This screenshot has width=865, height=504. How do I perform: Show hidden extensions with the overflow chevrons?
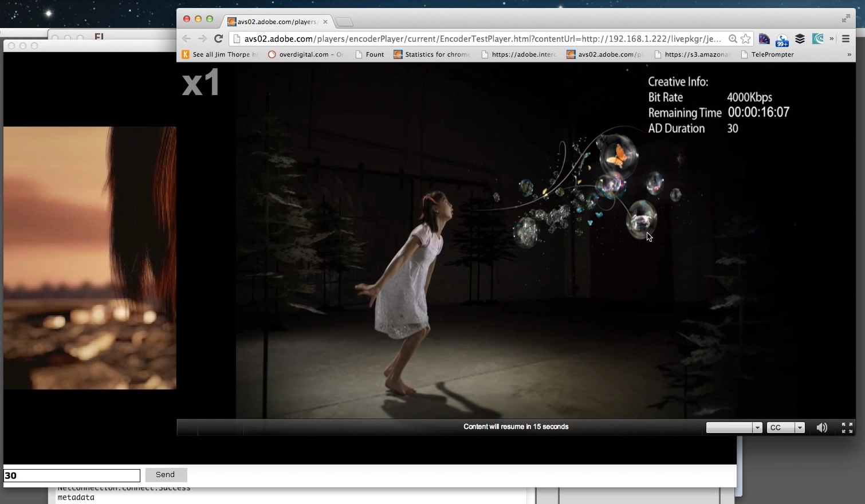832,39
